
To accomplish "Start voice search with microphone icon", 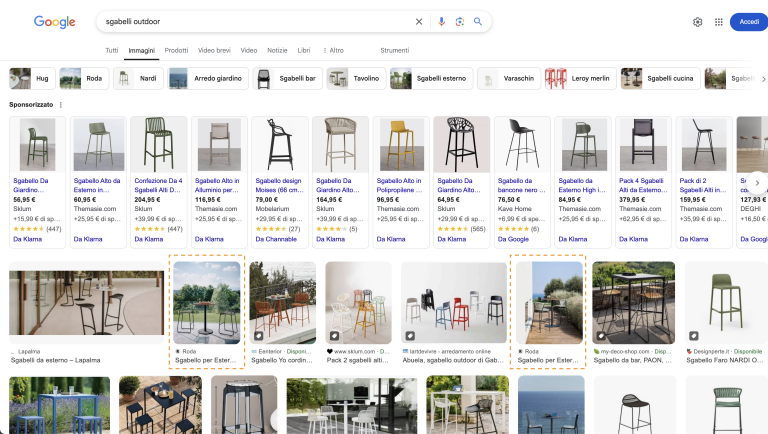I will 441,22.
